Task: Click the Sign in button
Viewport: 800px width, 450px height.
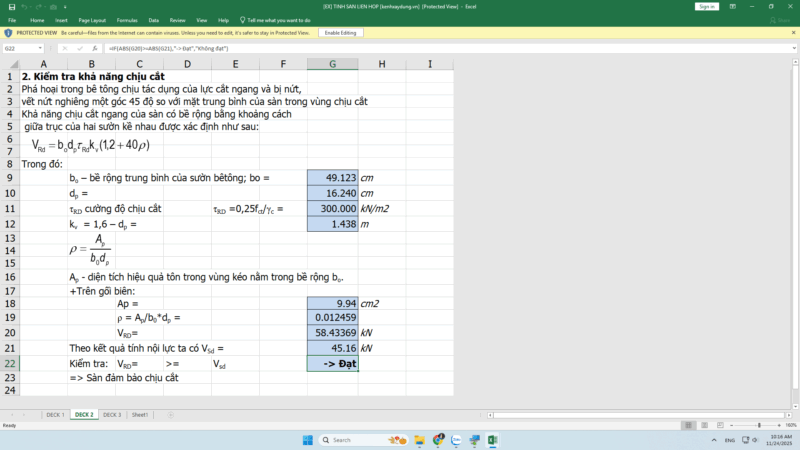Action: [707, 6]
